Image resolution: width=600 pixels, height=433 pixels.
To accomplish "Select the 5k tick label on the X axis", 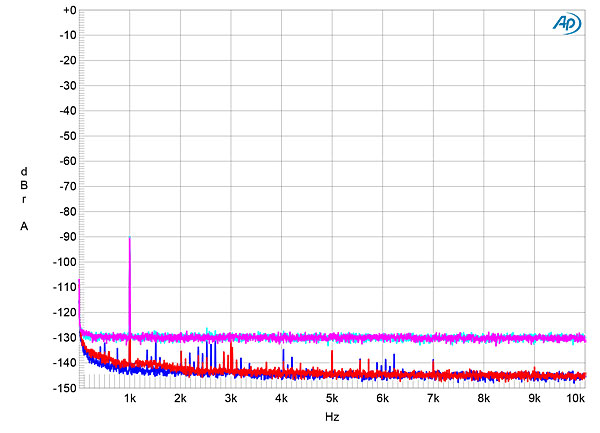I will click(332, 398).
